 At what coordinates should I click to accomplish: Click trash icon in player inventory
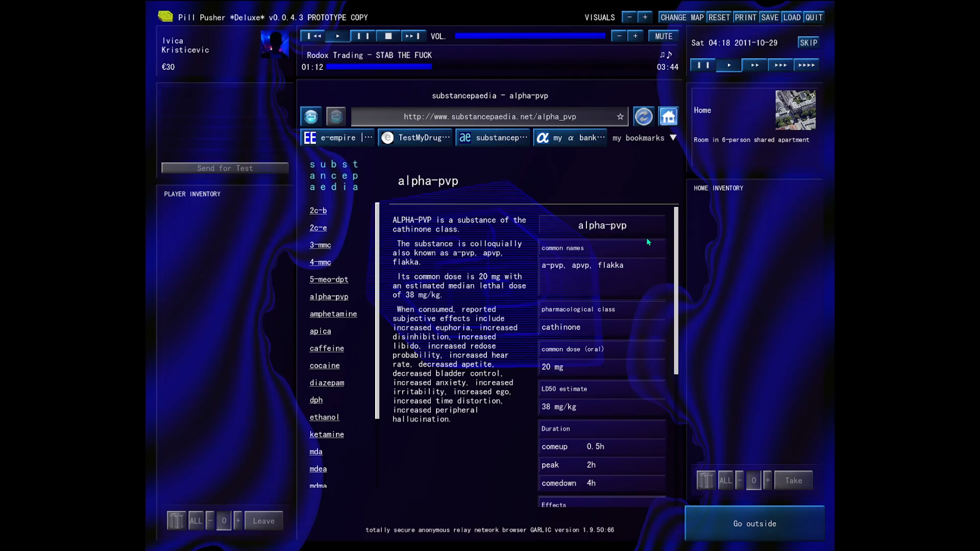point(176,521)
